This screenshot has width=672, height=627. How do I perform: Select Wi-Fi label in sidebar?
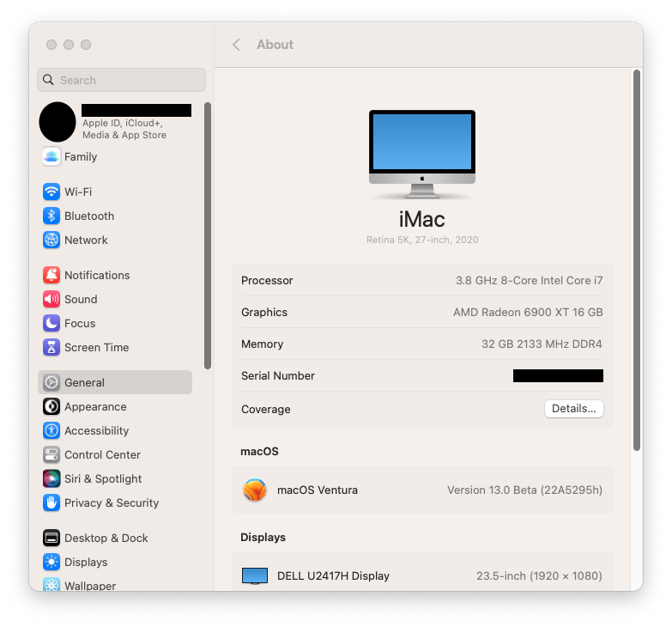78,192
